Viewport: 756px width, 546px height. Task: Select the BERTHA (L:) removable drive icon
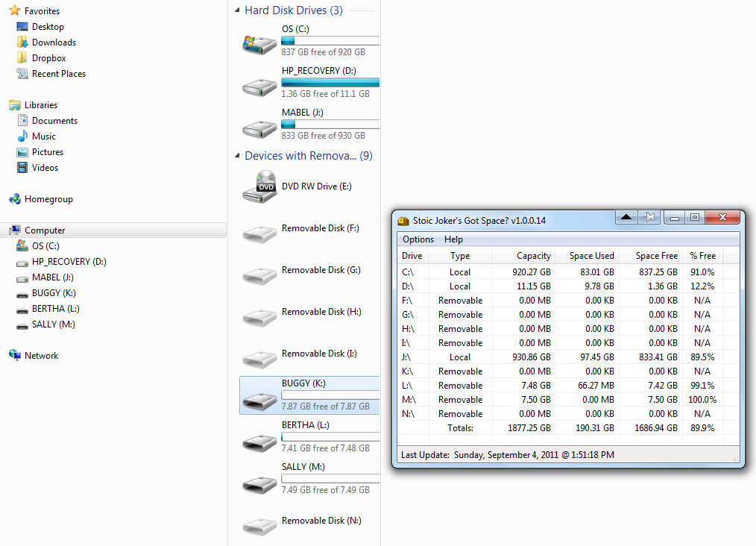tap(259, 438)
